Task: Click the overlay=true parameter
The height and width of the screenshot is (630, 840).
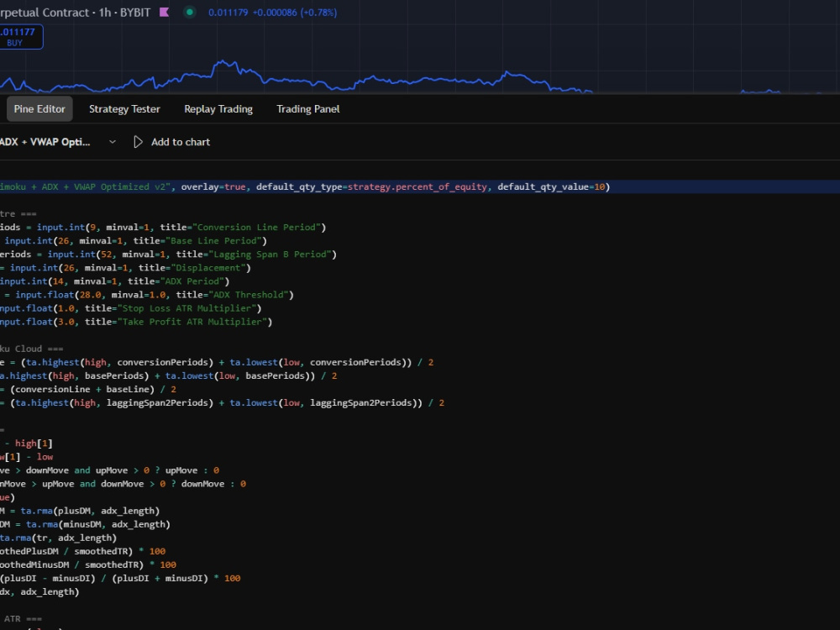Action: [x=213, y=186]
